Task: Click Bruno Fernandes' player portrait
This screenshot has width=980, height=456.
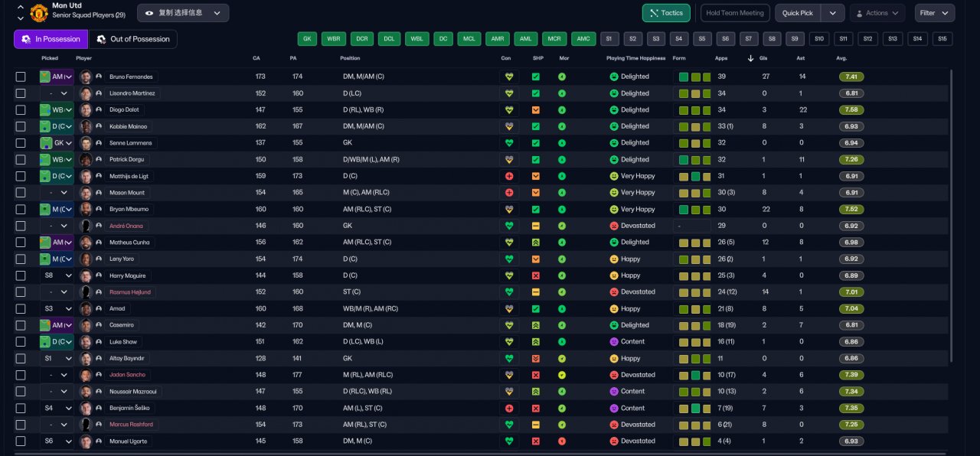Action: tap(86, 77)
